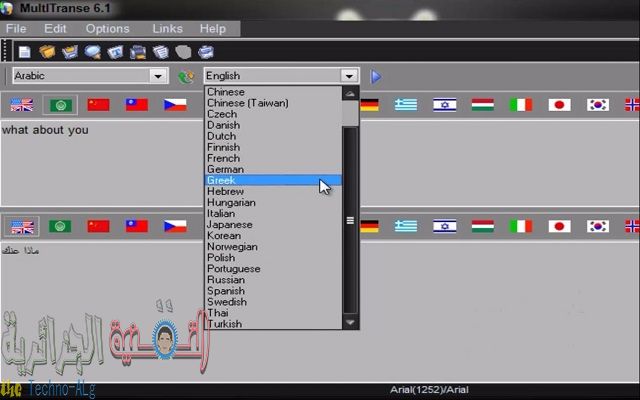Viewport: 640px width, 400px height.
Task: Choose German from the language list
Action: (x=273, y=169)
